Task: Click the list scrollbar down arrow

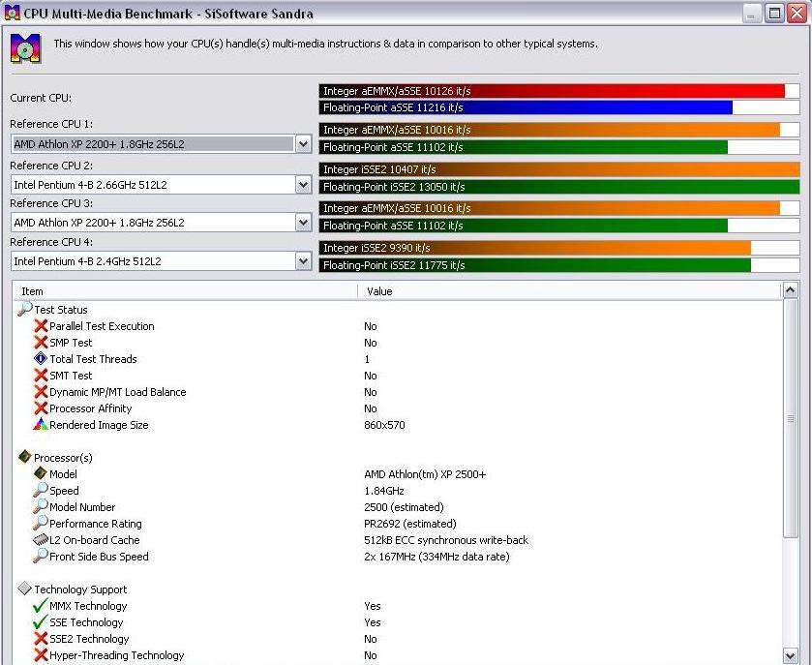Action: point(790,655)
